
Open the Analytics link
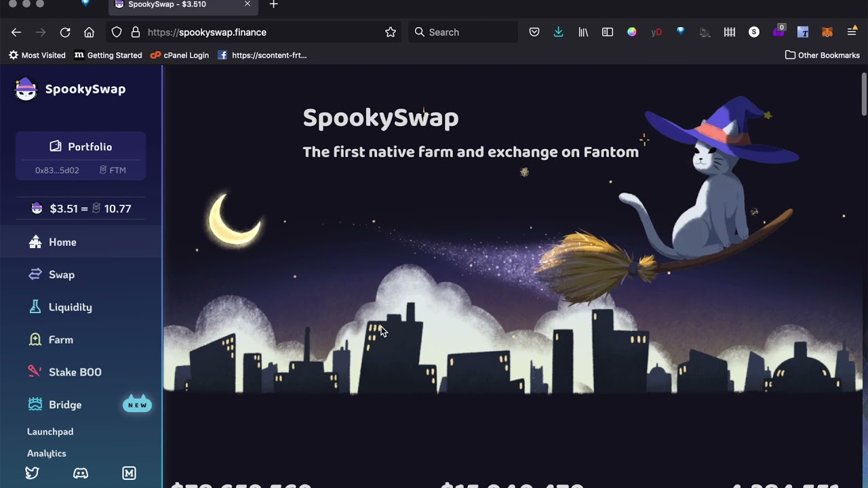click(47, 453)
